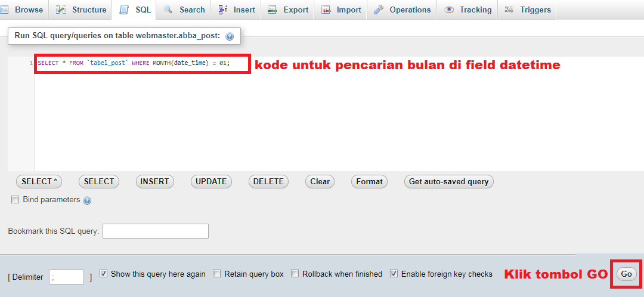Viewport: 644px width, 297px height.
Task: Switch to the Structure tab
Action: pyautogui.click(x=80, y=10)
